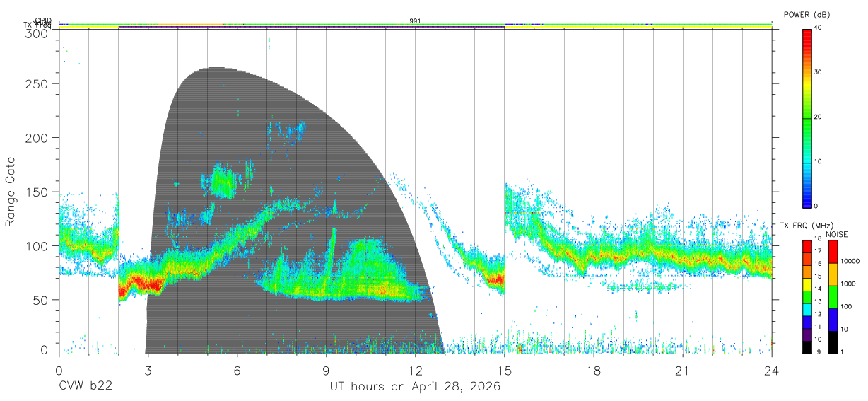Click the POWER (dB) colorbar title
This screenshot has height=401, width=868.
pyautogui.click(x=807, y=15)
